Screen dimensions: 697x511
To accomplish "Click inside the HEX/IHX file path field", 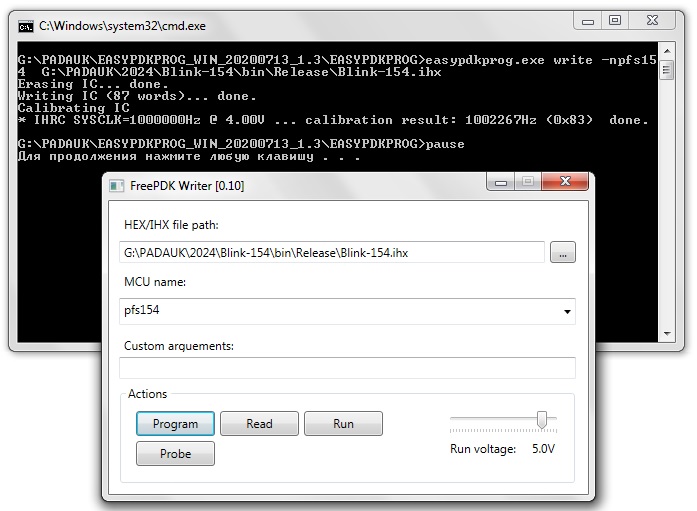I will pyautogui.click(x=330, y=253).
